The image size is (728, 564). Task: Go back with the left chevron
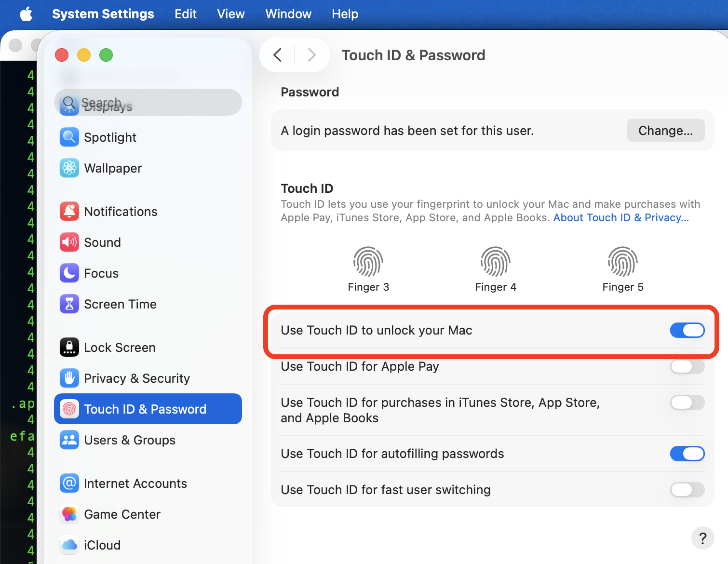pyautogui.click(x=278, y=55)
